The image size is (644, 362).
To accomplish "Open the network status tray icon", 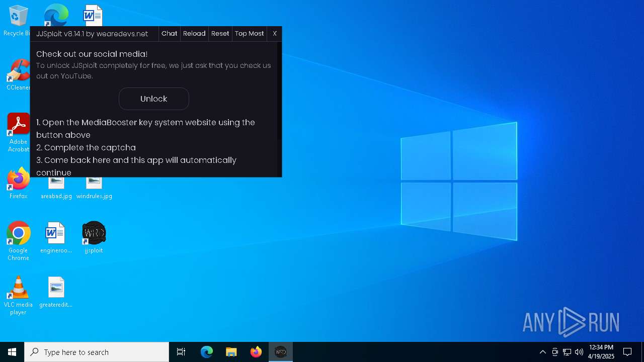I will tap(567, 352).
